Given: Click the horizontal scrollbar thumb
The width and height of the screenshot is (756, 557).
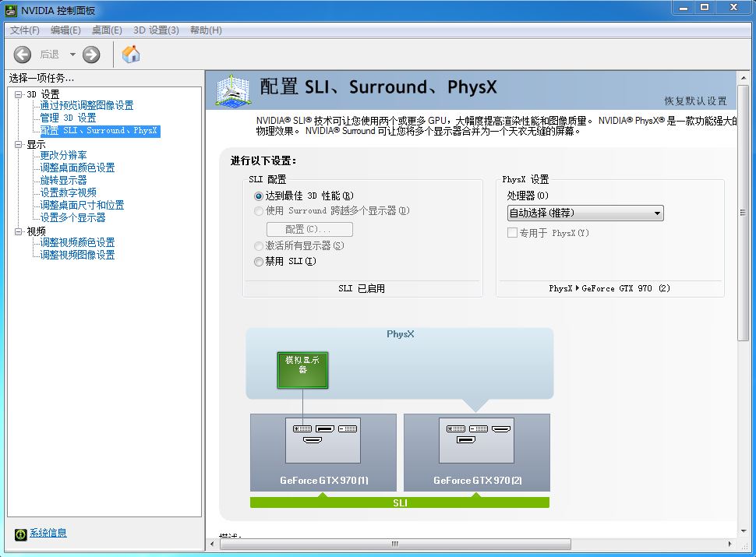Looking at the screenshot, I should [x=395, y=544].
